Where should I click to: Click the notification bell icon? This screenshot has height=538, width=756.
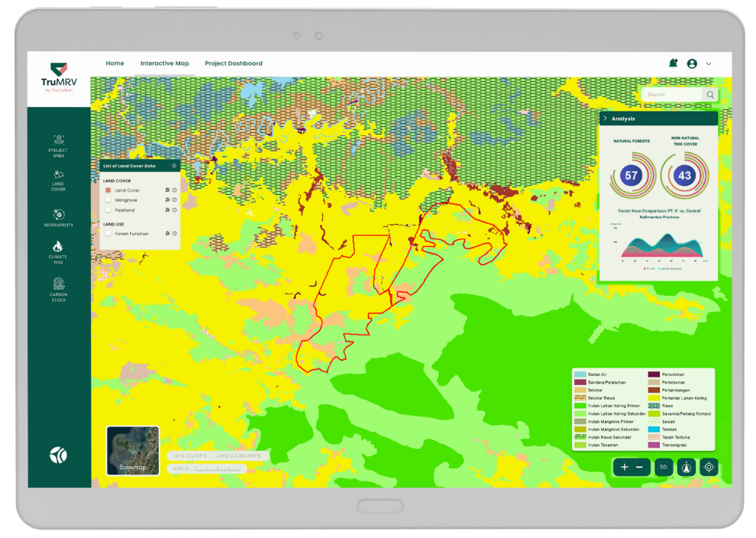pos(673,63)
